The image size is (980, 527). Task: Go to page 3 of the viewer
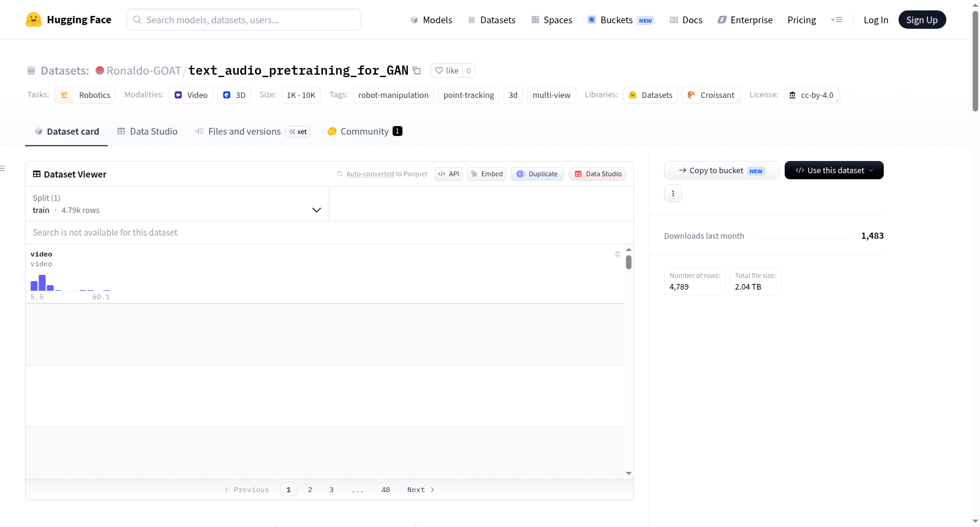(x=331, y=490)
